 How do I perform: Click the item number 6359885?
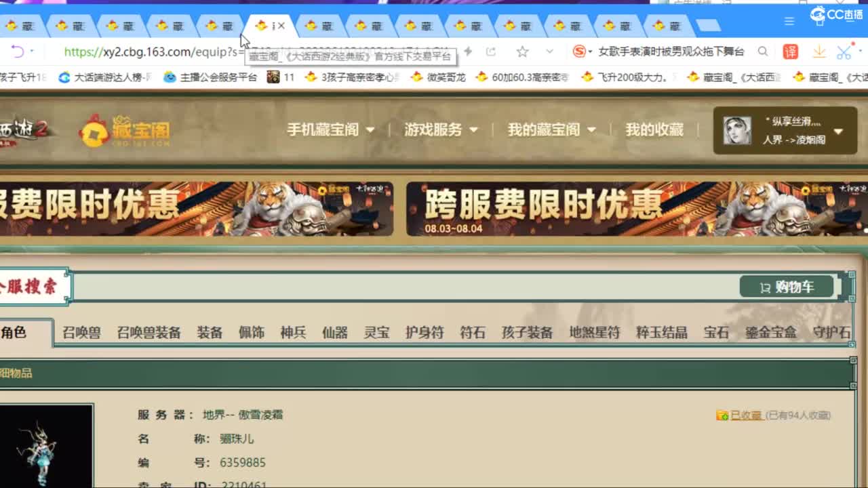coord(243,462)
